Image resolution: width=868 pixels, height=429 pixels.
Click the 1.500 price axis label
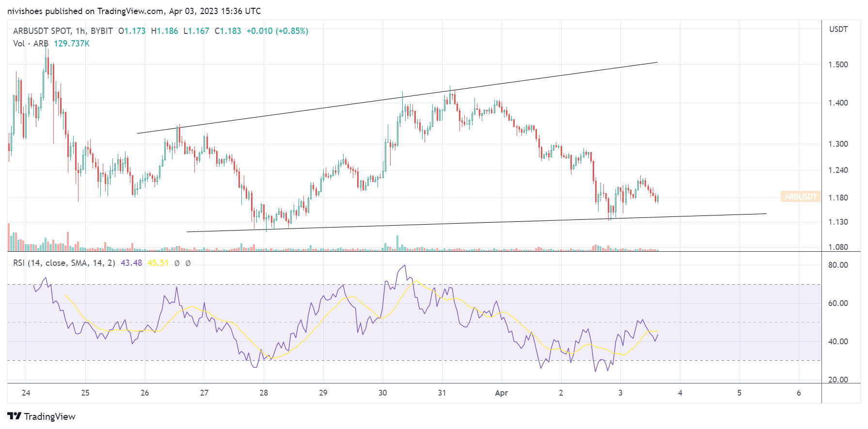(x=838, y=65)
